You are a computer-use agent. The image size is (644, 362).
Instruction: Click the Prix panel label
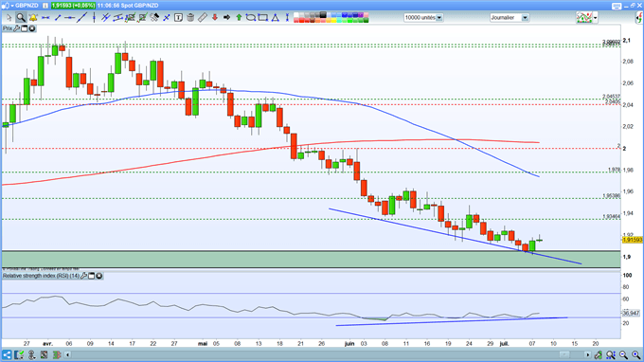[8, 28]
